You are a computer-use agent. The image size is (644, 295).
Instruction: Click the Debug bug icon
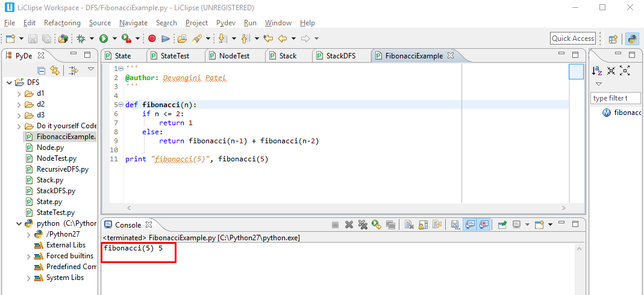(x=81, y=39)
